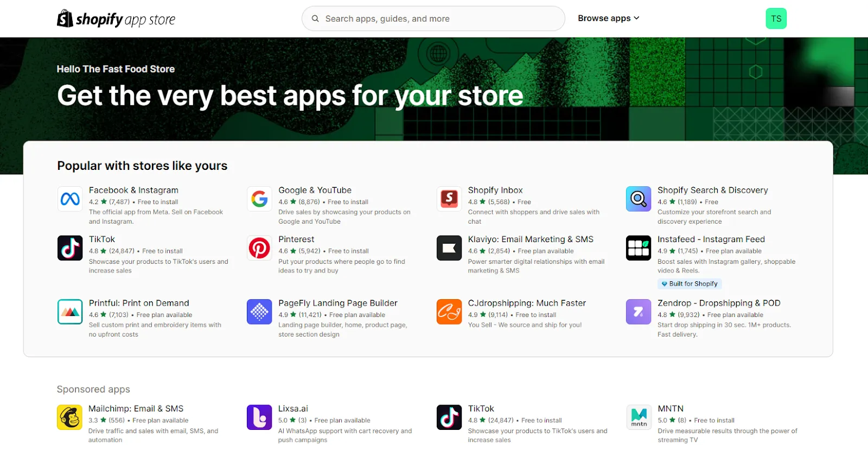Image resolution: width=868 pixels, height=469 pixels.
Task: Click Lixsa.ai's 'AI WhatsApp support' description
Action: [345, 436]
